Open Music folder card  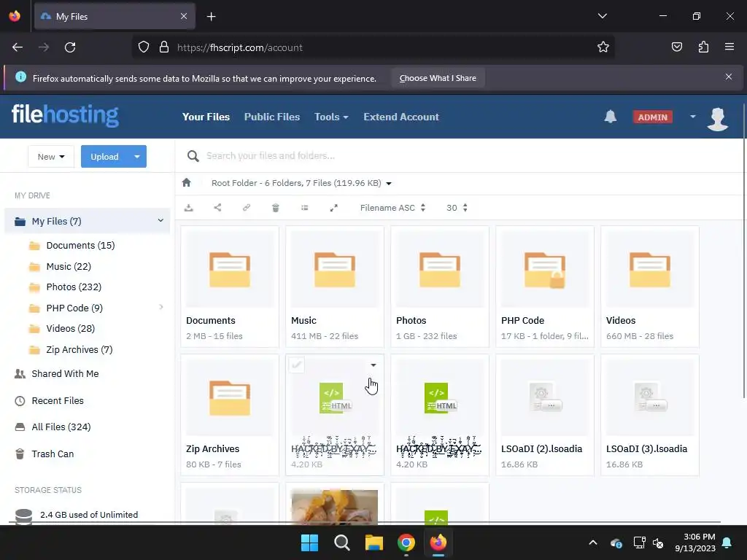pos(334,286)
